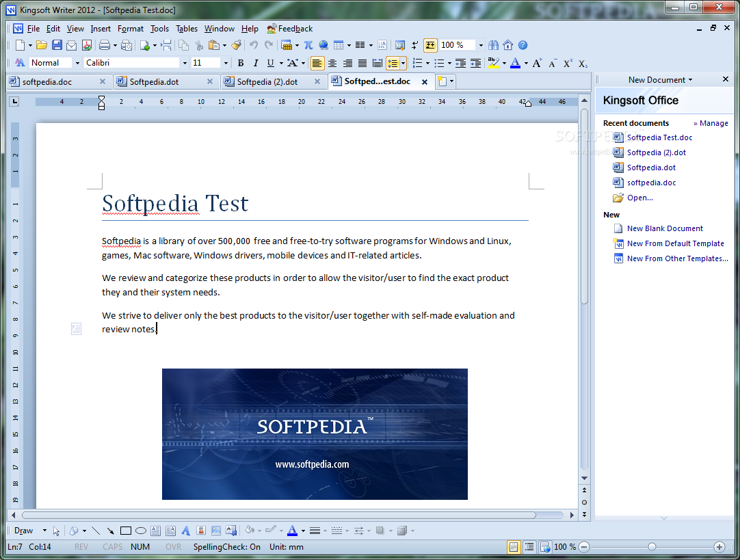
Task: Switch to Print Layout view button
Action: pyautogui.click(x=514, y=547)
